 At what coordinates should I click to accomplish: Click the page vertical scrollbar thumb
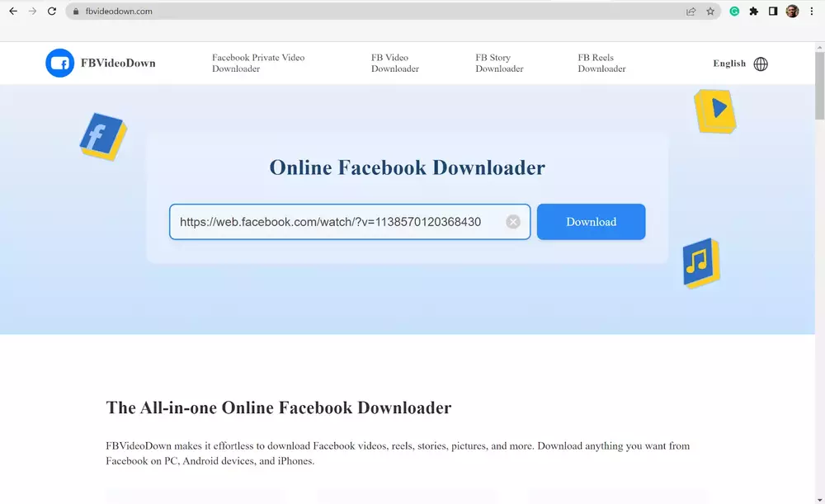820,86
